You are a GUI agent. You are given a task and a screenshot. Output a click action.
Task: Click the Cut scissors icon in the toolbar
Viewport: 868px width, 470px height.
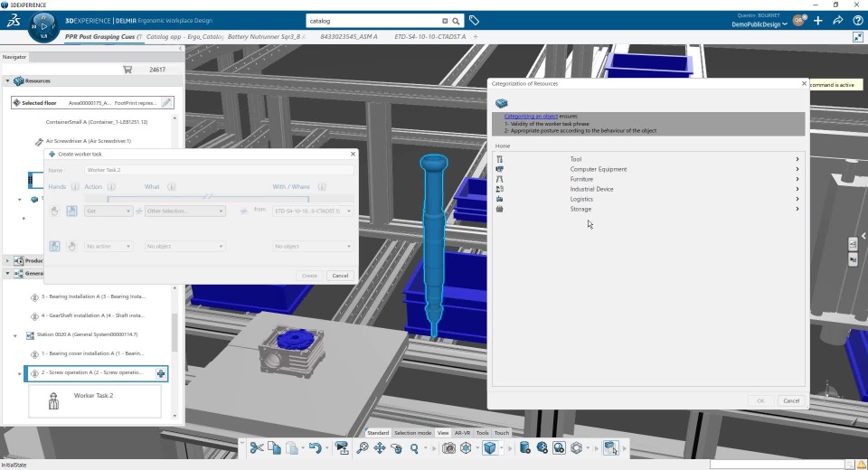point(256,447)
